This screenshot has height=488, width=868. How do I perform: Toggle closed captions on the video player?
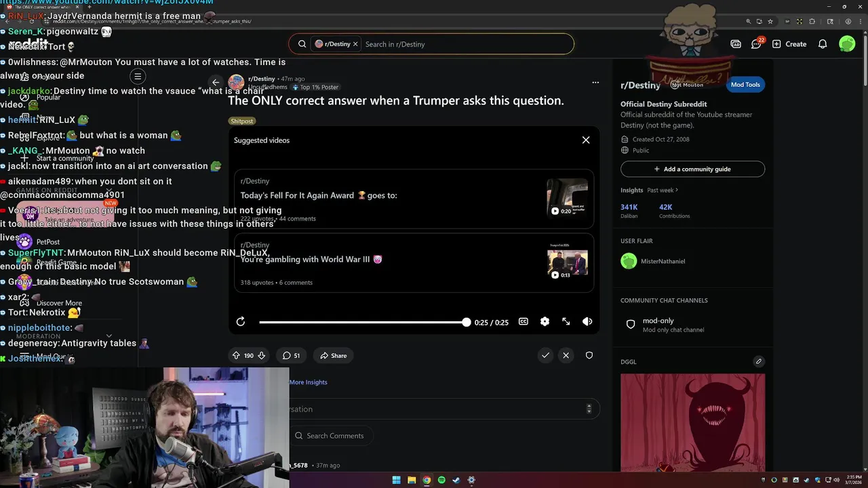coord(524,322)
